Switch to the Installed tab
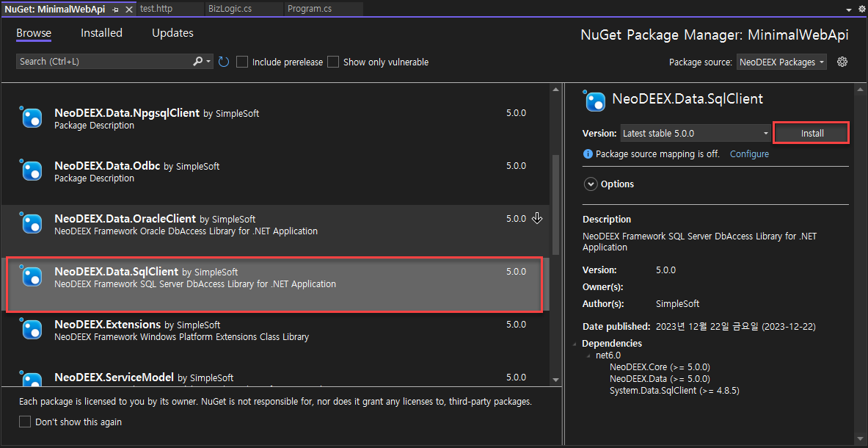868x448 pixels. [x=101, y=33]
